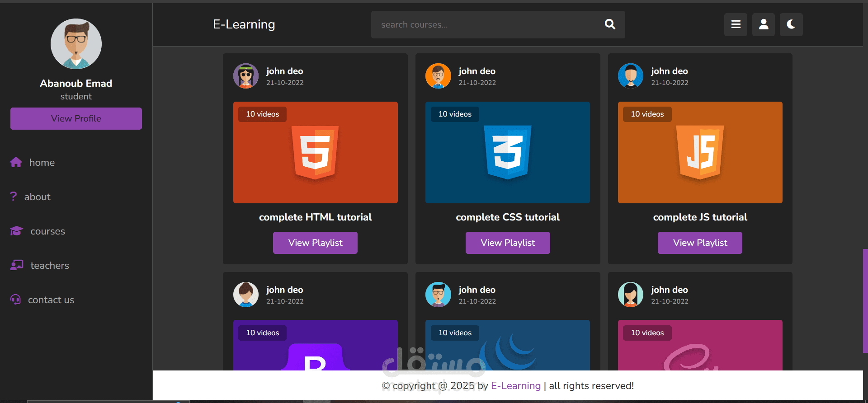View Playlist for complete JS tutorial
The image size is (868, 403).
tap(700, 243)
